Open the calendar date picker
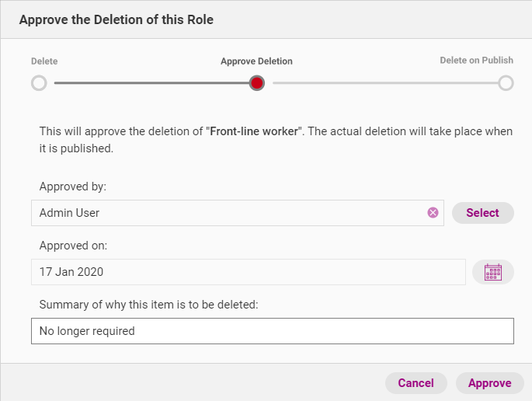This screenshot has width=532, height=401. 493,272
